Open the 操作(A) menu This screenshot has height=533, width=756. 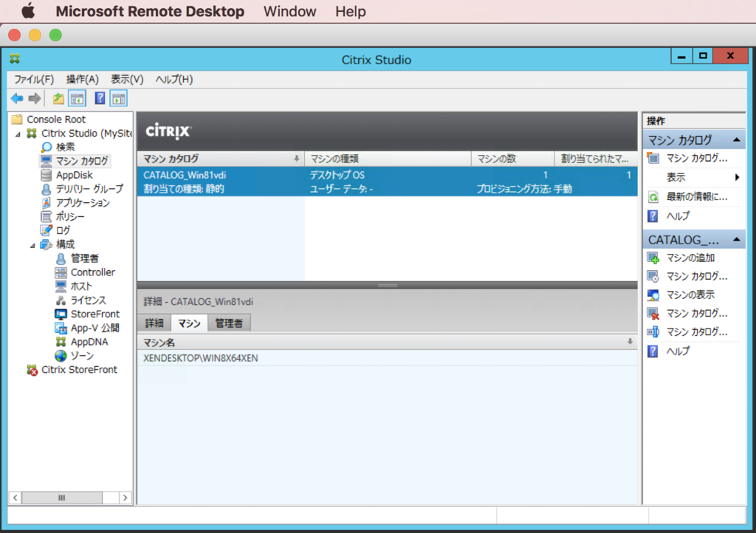83,80
